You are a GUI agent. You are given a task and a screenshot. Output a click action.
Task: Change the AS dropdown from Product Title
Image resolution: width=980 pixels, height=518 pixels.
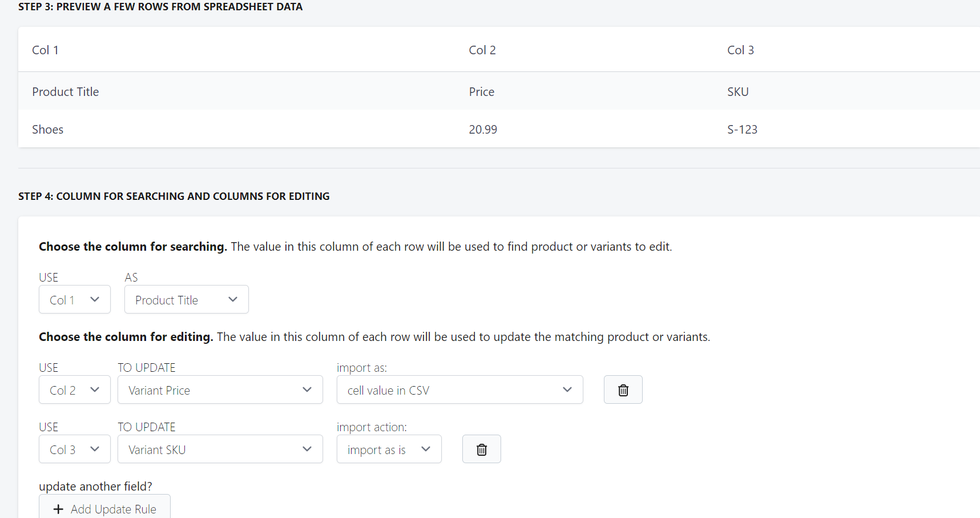point(186,299)
